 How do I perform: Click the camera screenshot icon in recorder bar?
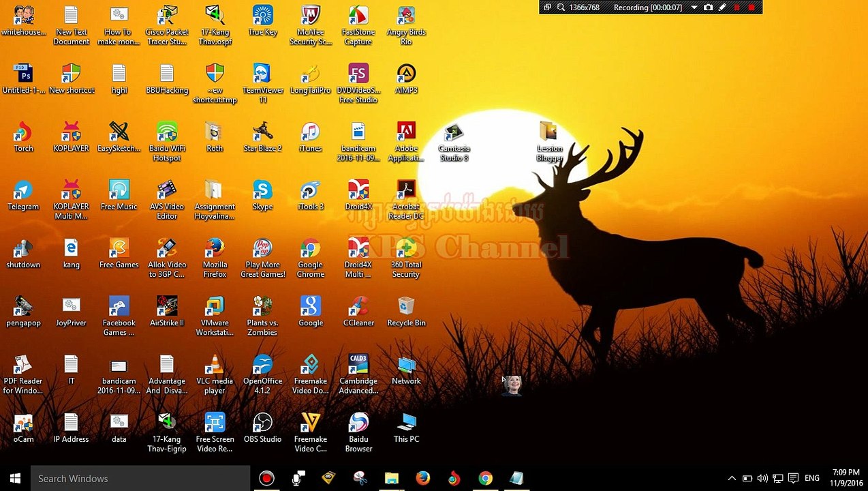709,8
